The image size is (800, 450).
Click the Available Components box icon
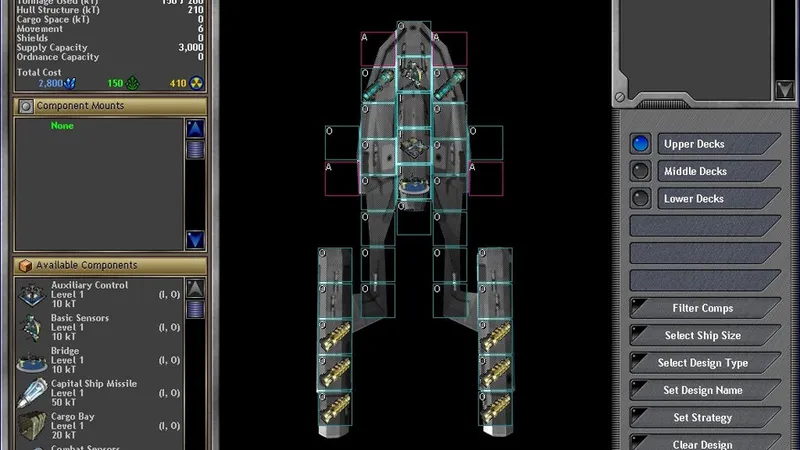25,266
